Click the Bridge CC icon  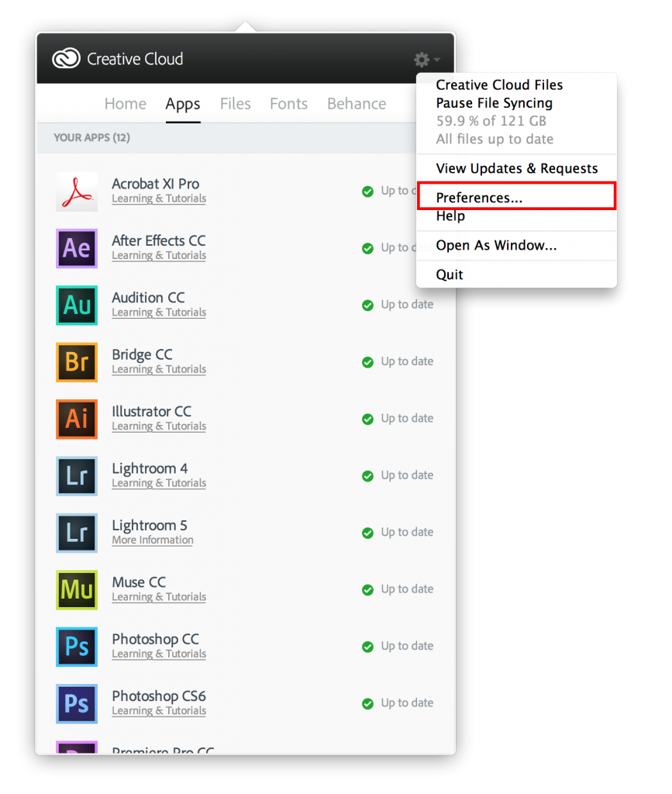pyautogui.click(x=77, y=362)
